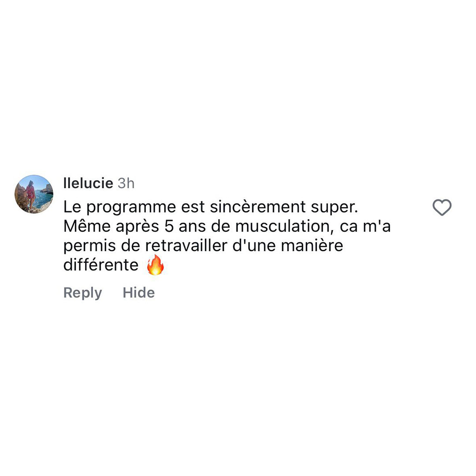Like the comment with the heart icon
The image size is (476, 476).
point(442,208)
